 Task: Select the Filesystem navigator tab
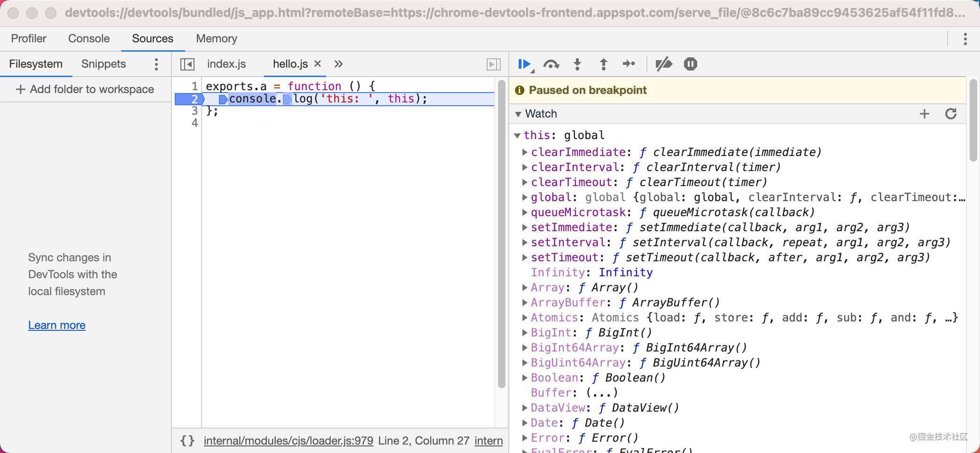(36, 64)
